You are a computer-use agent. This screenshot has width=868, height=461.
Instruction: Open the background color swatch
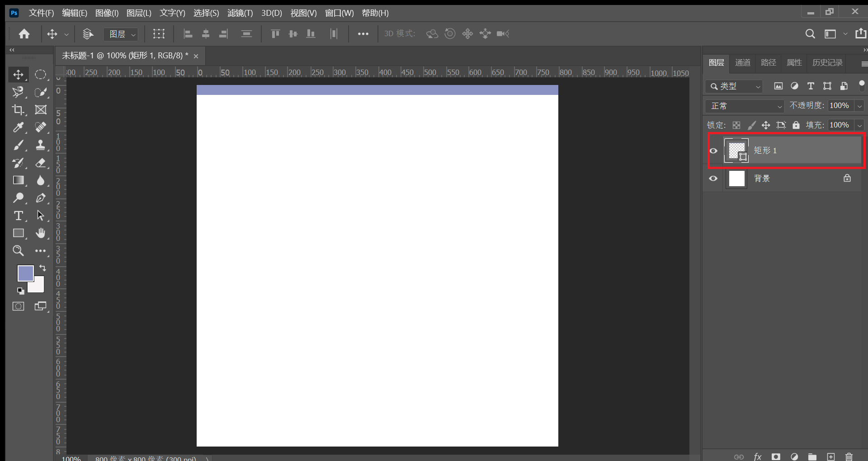[x=38, y=286]
